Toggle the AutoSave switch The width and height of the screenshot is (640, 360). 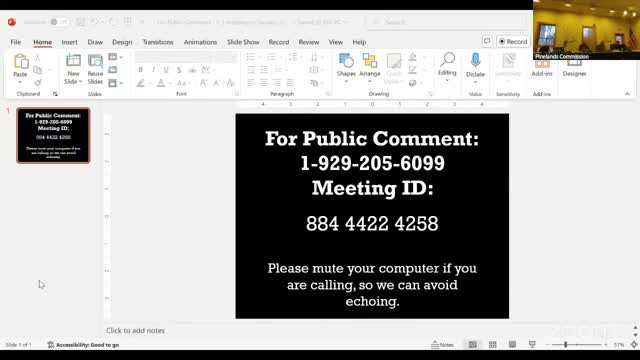(x=59, y=22)
